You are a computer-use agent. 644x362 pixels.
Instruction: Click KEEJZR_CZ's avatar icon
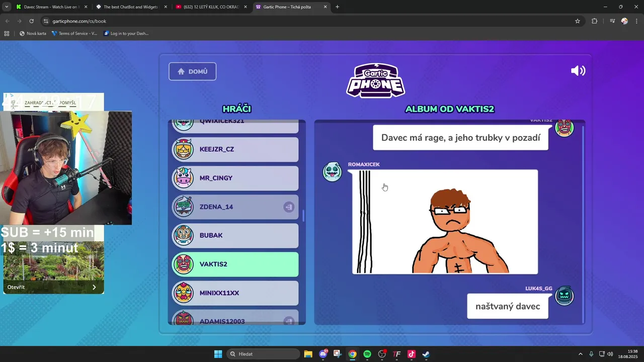tap(184, 149)
